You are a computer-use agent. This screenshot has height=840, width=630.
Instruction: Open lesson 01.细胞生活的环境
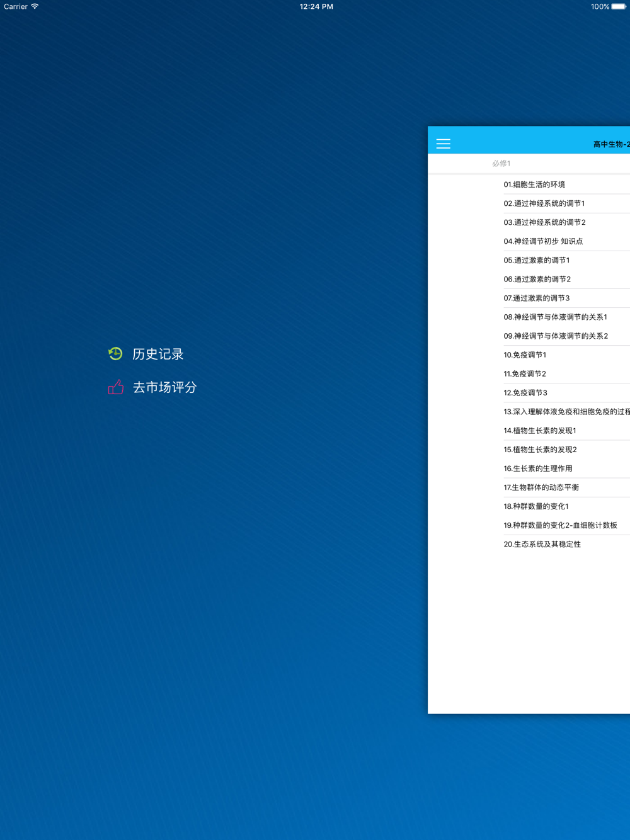point(534,184)
